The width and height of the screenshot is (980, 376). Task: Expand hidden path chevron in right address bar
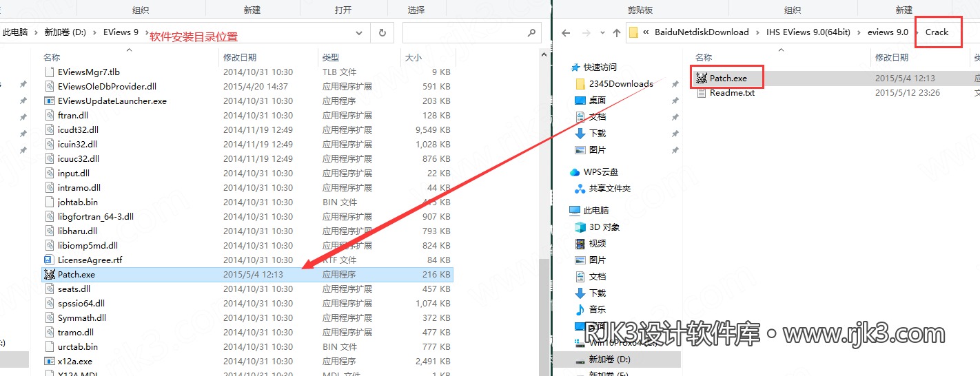click(x=646, y=32)
